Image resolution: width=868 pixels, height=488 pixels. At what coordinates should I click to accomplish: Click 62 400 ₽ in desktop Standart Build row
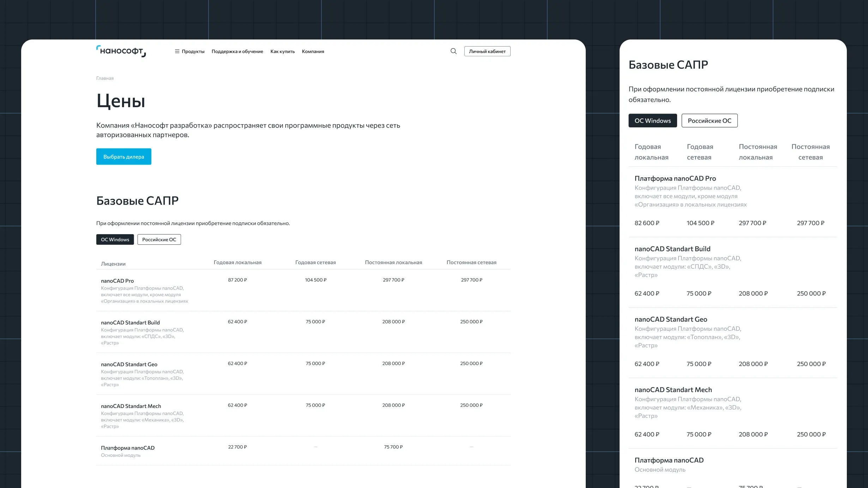pyautogui.click(x=237, y=322)
